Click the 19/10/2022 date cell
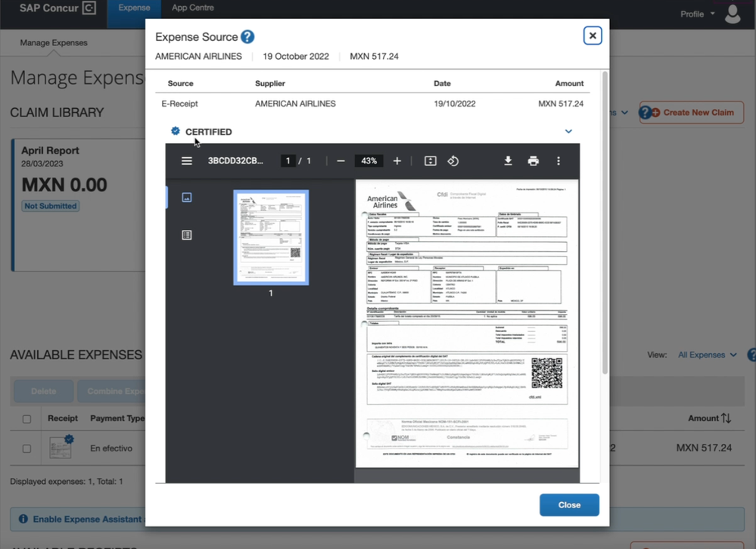The width and height of the screenshot is (756, 549). click(x=454, y=104)
